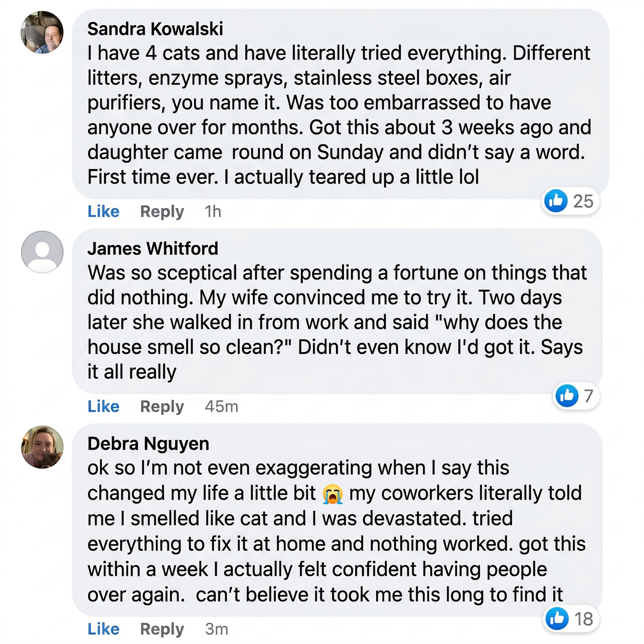Click the 3m timestamp on Debra's comment

pyautogui.click(x=217, y=628)
